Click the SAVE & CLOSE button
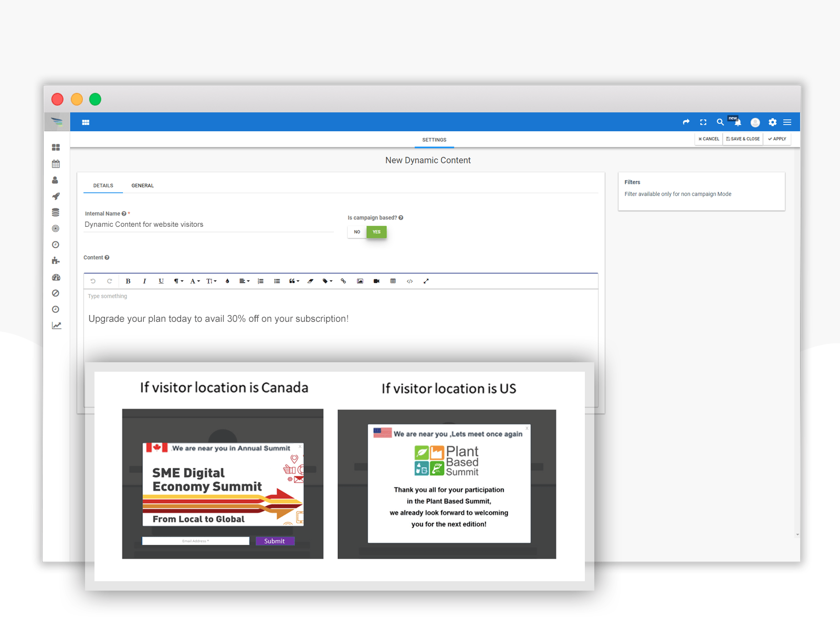 [743, 139]
